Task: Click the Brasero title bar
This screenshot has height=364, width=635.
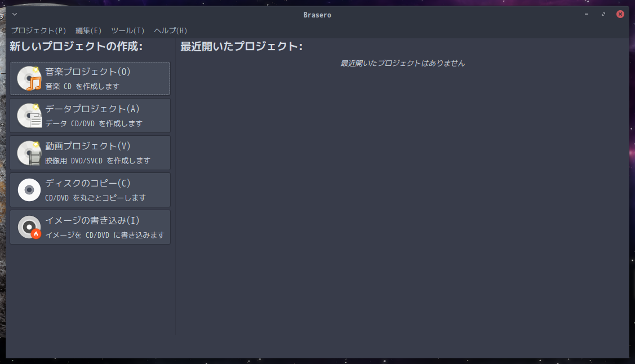Action: point(317,14)
